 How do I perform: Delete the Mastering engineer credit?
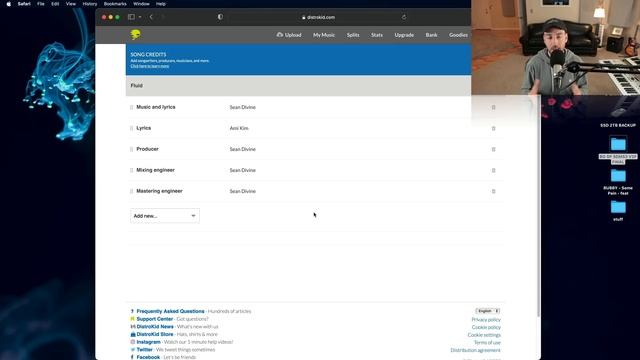click(x=493, y=191)
